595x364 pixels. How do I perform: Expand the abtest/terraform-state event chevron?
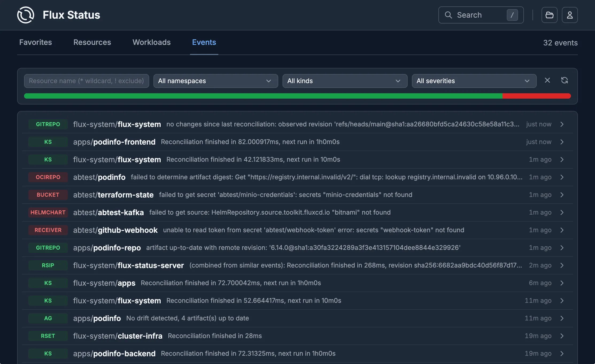(562, 195)
